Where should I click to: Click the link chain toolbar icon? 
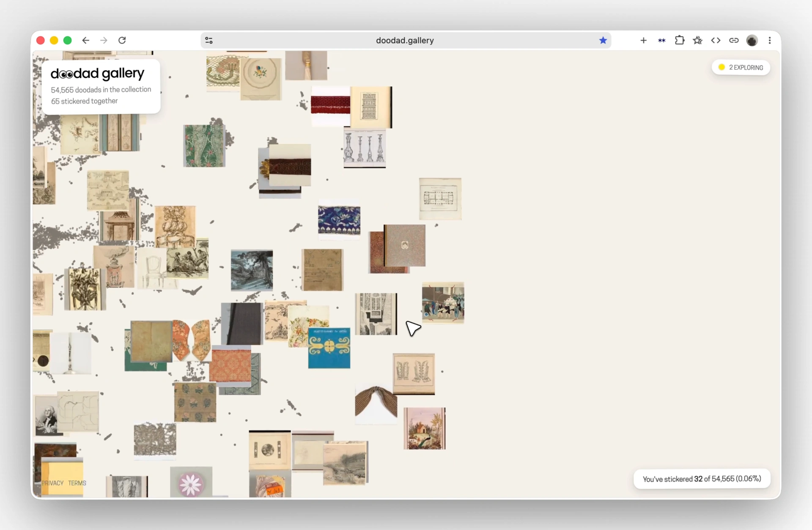[x=734, y=40]
